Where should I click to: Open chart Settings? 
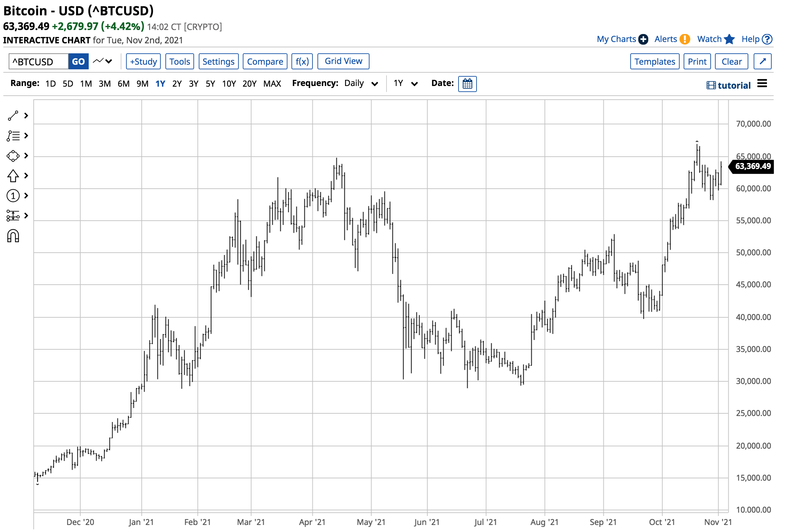click(219, 61)
